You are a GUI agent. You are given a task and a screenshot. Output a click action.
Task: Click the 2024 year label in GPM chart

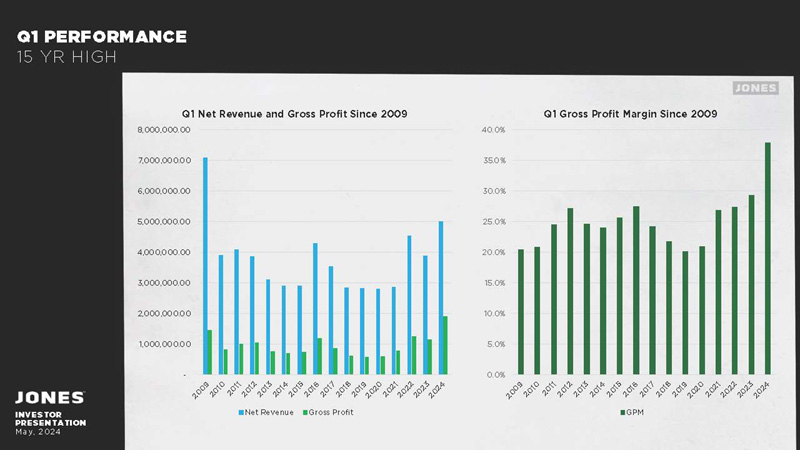click(x=761, y=390)
